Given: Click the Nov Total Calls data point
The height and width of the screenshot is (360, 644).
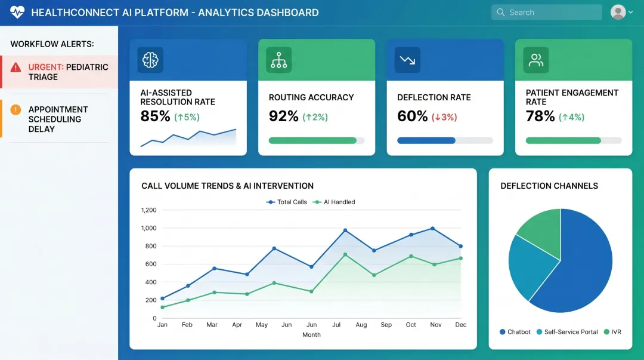Looking at the screenshot, I should (x=432, y=228).
